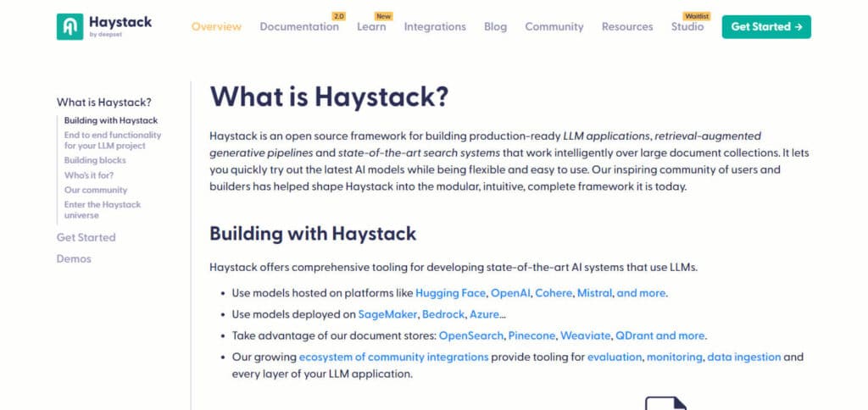Viewport: 868px width, 410px height.
Task: Open the Community menu
Action: pos(554,26)
